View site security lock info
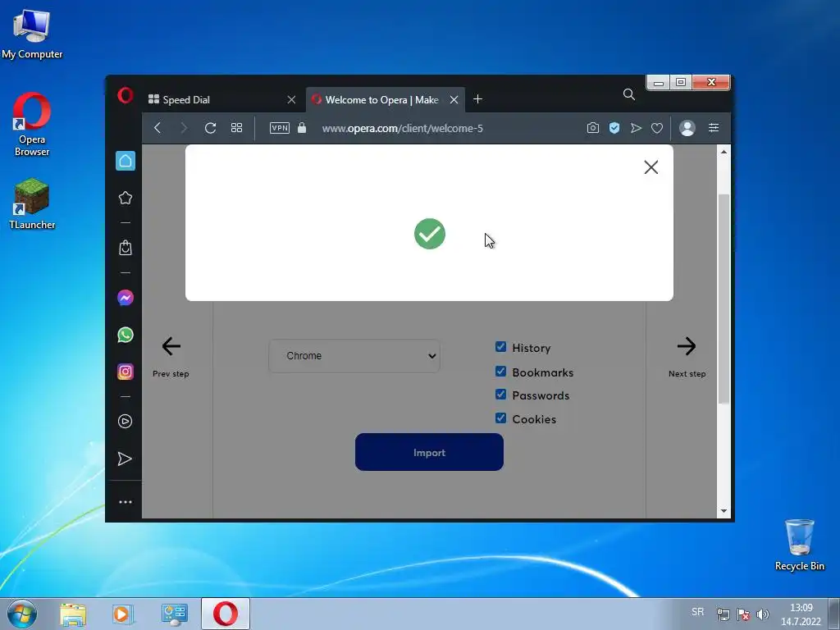Screen dimensions: 840x630 tap(302, 127)
